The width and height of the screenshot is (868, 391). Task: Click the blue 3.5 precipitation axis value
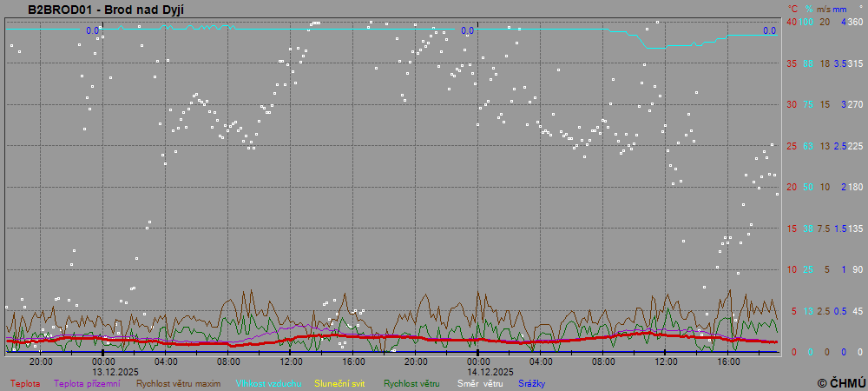tap(840, 63)
